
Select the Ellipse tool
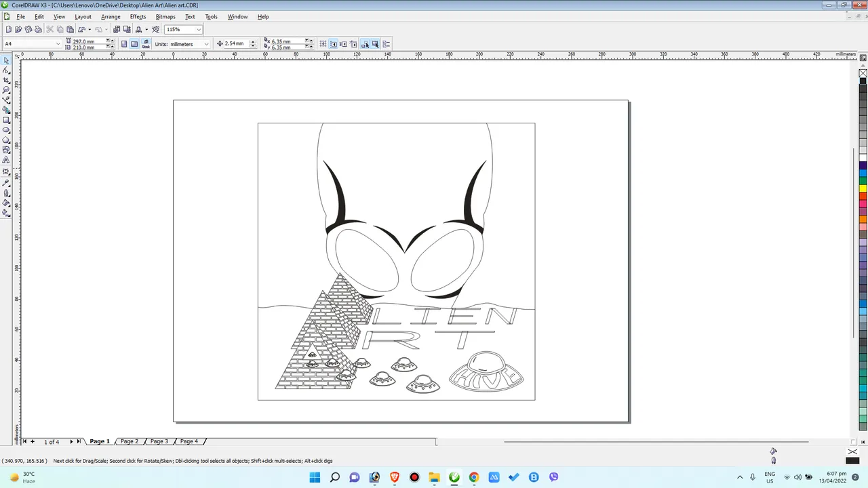6,130
